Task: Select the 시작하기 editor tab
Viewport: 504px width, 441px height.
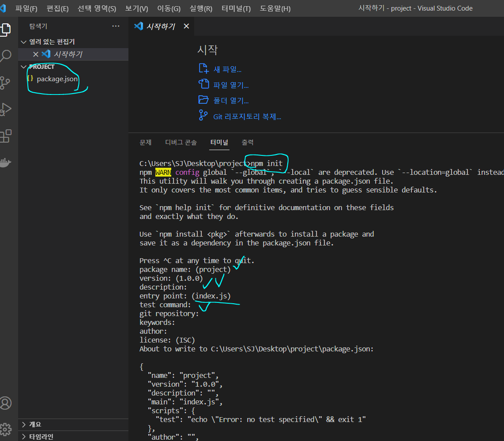Action: coord(161,26)
